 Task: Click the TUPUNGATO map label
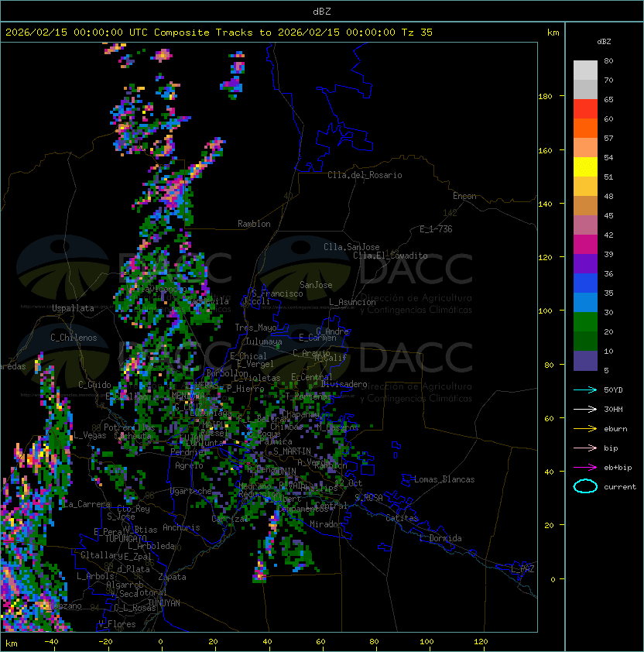tap(125, 538)
